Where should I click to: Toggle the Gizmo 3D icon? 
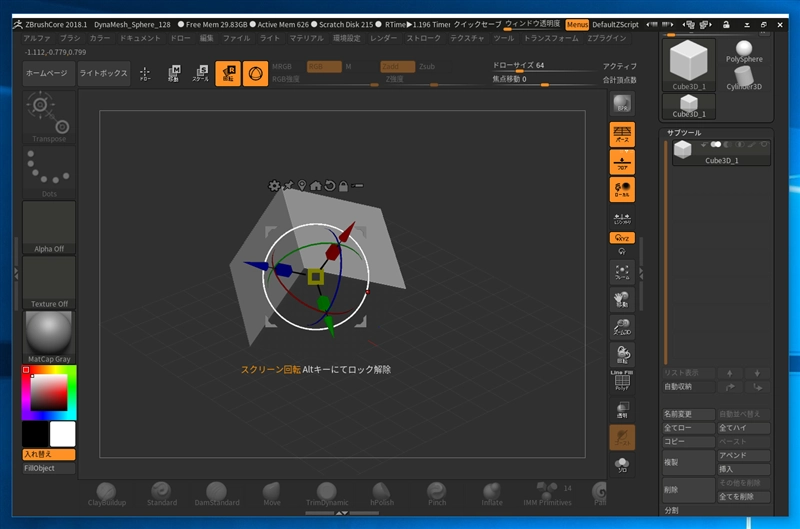pos(255,73)
